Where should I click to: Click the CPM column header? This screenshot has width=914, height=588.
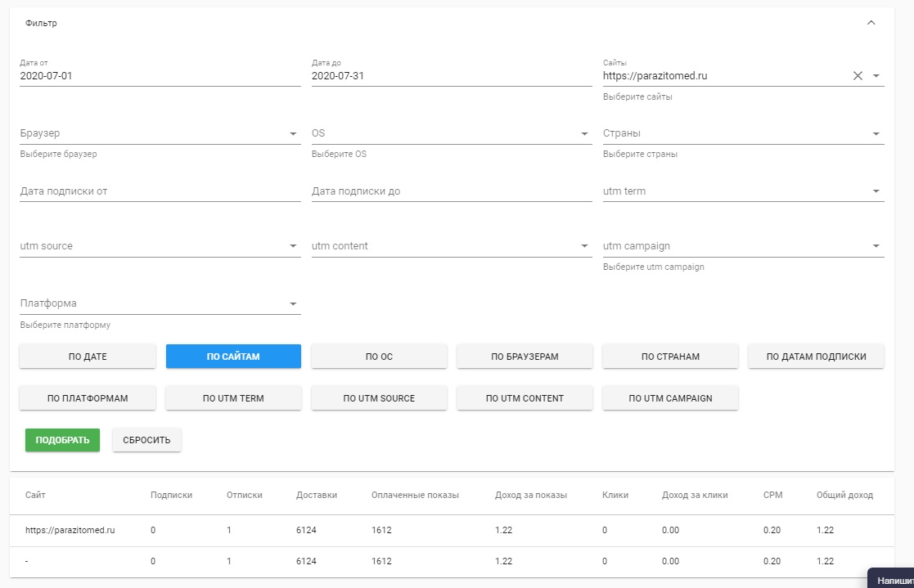[x=773, y=495]
